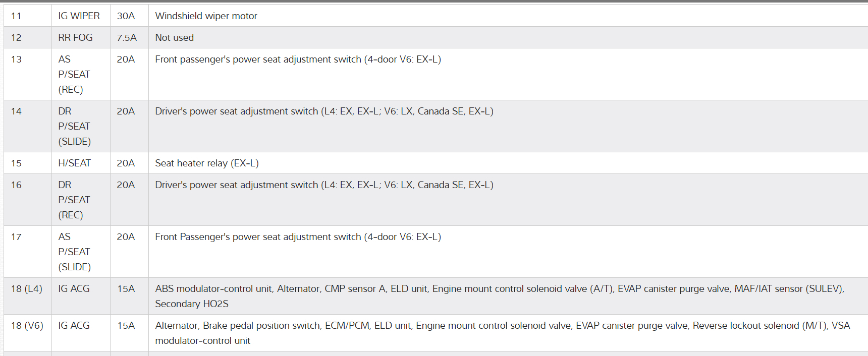Click the "Seat heater relay (EX-L)" description

coord(206,163)
